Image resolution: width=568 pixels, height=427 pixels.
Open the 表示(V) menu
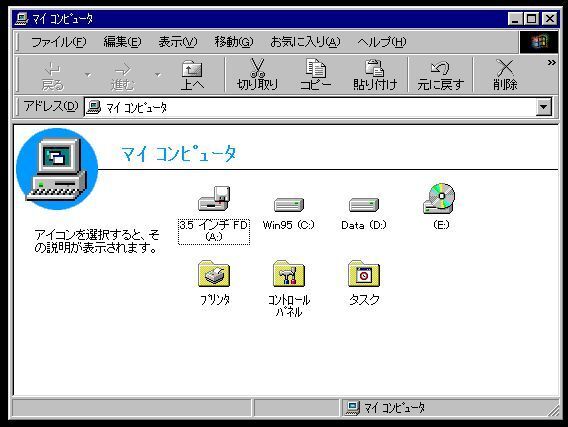point(178,42)
